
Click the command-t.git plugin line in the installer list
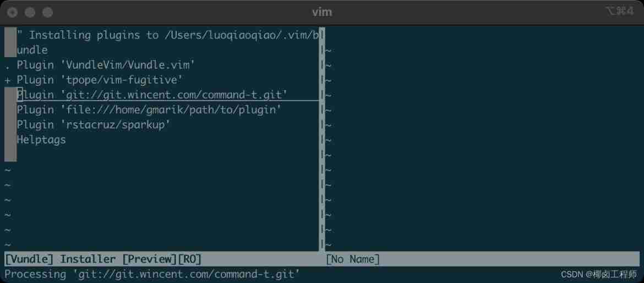coord(152,95)
